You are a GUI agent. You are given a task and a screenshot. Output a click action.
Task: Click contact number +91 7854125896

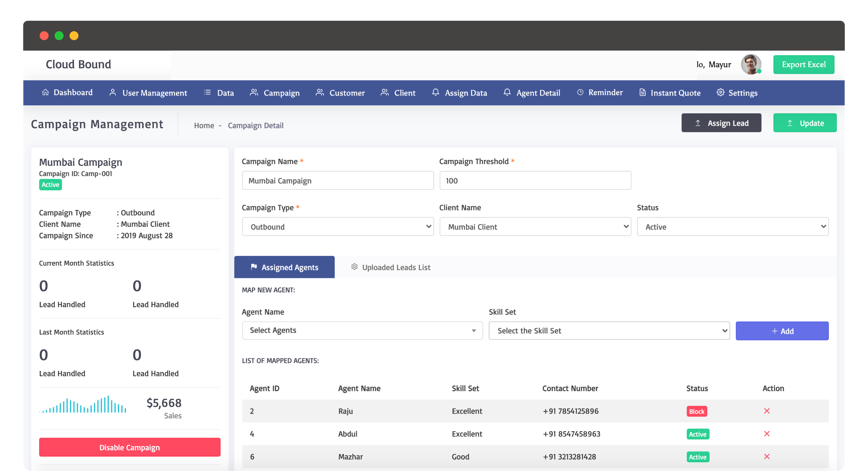[x=571, y=411]
